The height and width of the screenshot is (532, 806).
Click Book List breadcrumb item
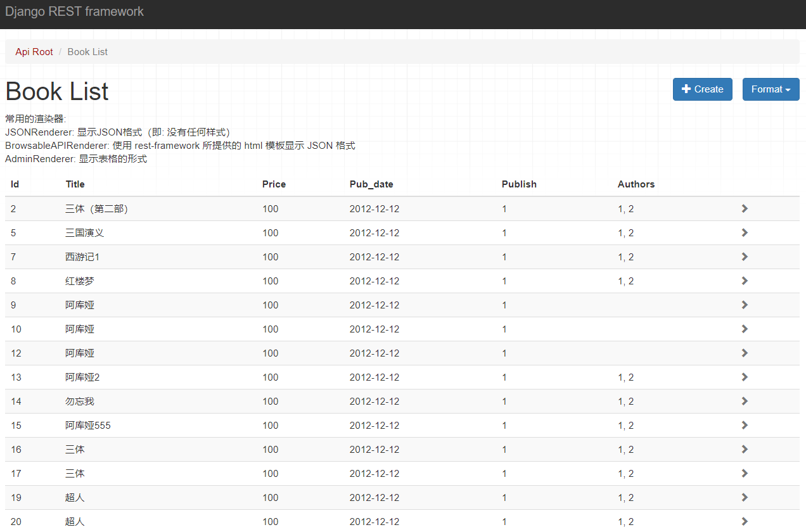(x=87, y=52)
